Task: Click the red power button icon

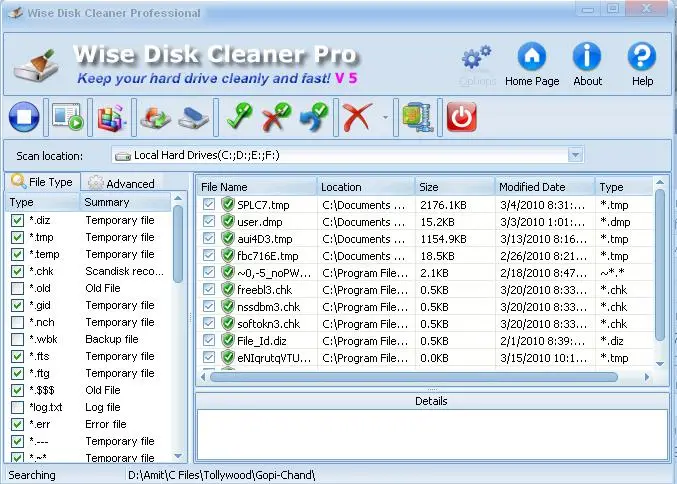Action: click(462, 117)
